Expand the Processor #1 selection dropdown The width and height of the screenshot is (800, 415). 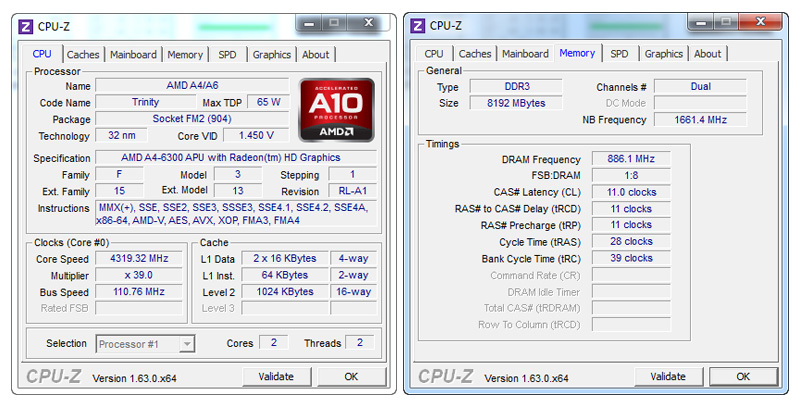187,344
